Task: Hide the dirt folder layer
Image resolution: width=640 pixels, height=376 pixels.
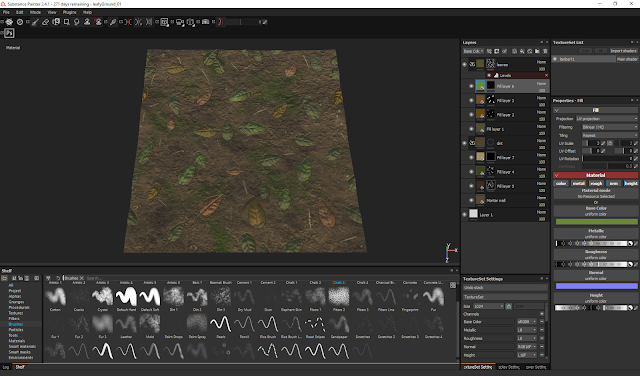Action: [x=464, y=143]
